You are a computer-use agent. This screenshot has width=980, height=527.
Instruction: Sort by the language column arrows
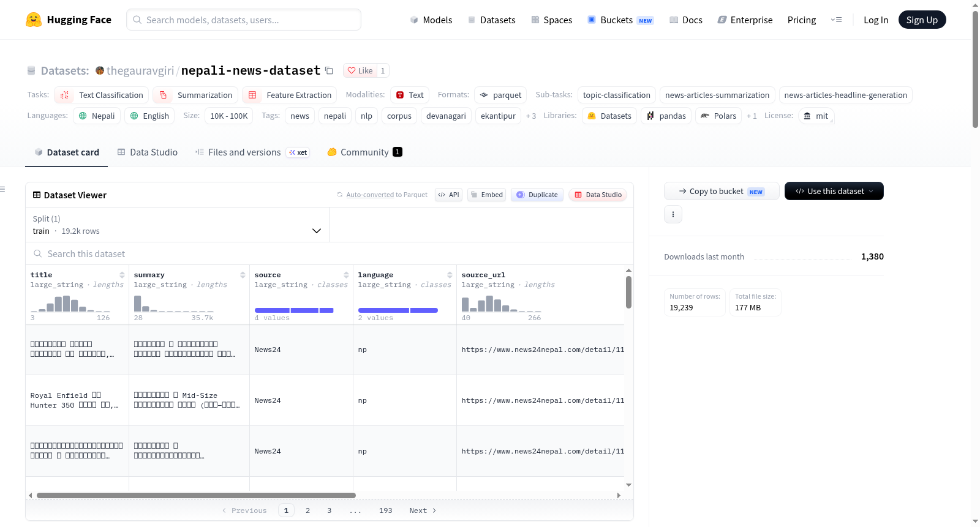[450, 275]
